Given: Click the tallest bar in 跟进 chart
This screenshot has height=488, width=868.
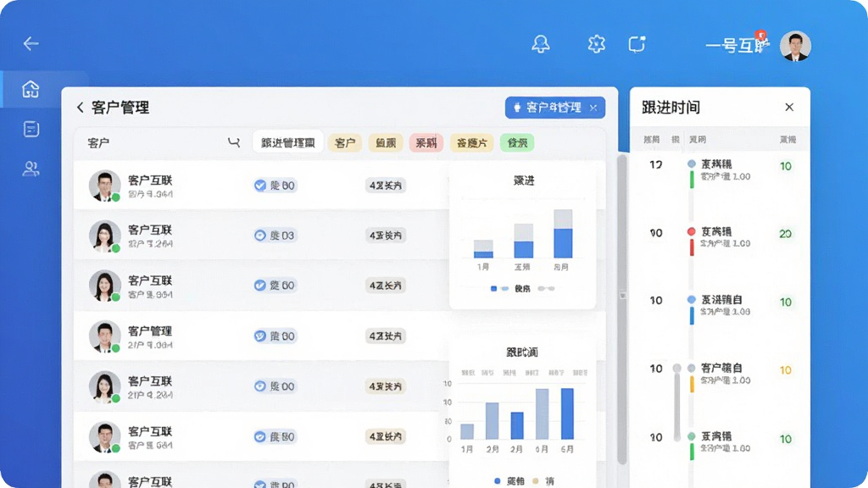Looking at the screenshot, I should (x=563, y=234).
